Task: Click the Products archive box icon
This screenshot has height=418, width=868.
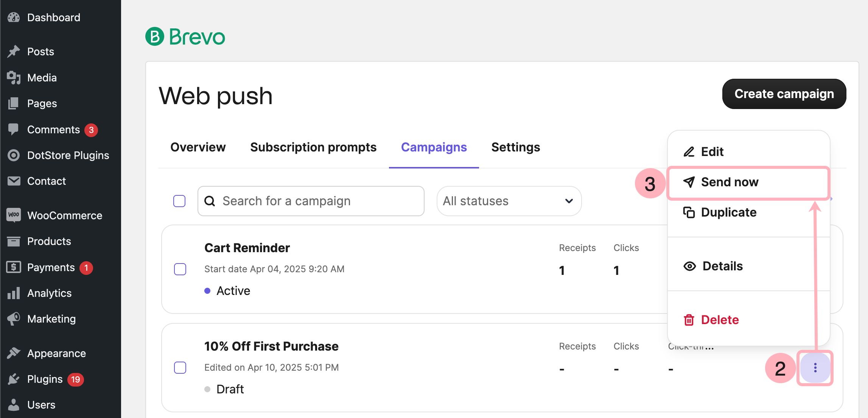Action: (14, 241)
